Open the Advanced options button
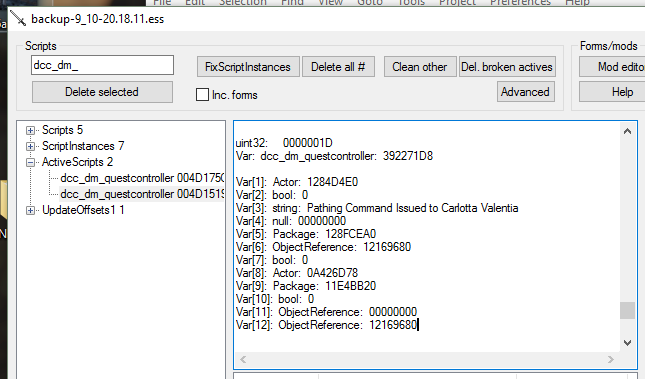The image size is (645, 379). [x=526, y=92]
